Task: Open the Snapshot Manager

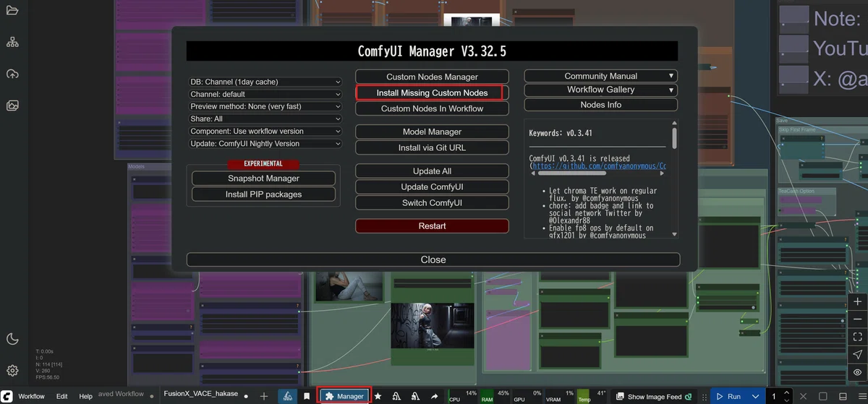Action: [x=263, y=179]
